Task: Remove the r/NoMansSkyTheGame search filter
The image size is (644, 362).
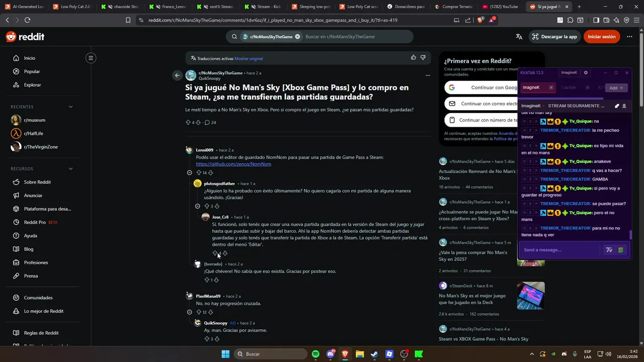Action: 297,37
